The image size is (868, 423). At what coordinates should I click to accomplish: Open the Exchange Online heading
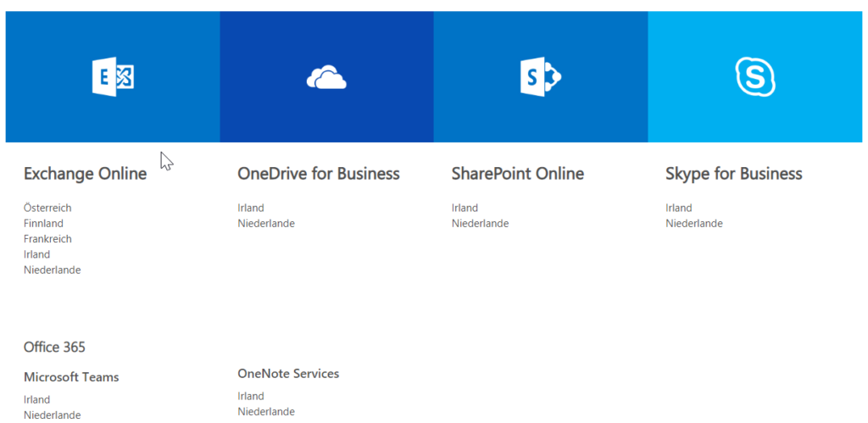click(x=86, y=174)
